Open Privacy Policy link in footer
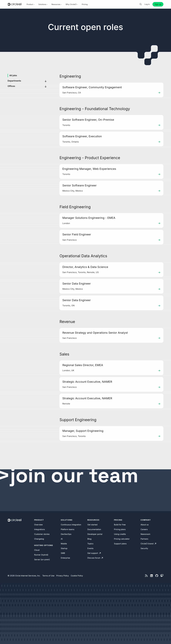Image resolution: width=171 pixels, height=644 pixels. click(x=62, y=576)
